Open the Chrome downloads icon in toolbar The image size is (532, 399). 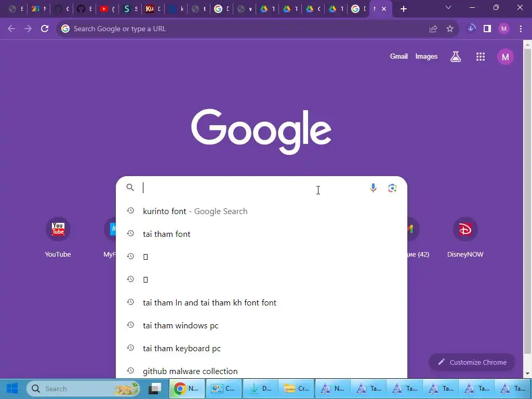pyautogui.click(x=471, y=29)
